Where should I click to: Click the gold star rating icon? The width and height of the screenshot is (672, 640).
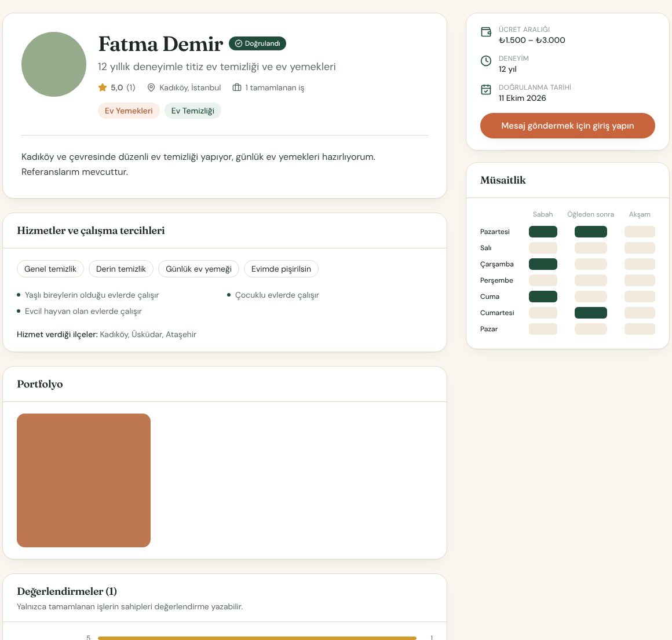tap(103, 87)
